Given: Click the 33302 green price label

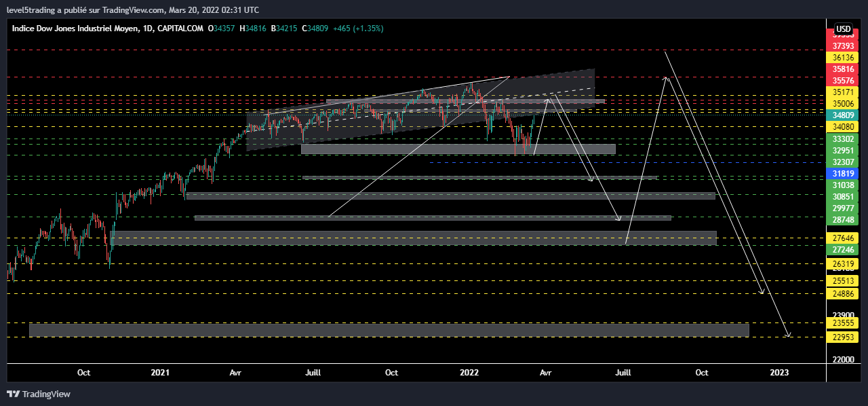Looking at the screenshot, I should pyautogui.click(x=844, y=139).
